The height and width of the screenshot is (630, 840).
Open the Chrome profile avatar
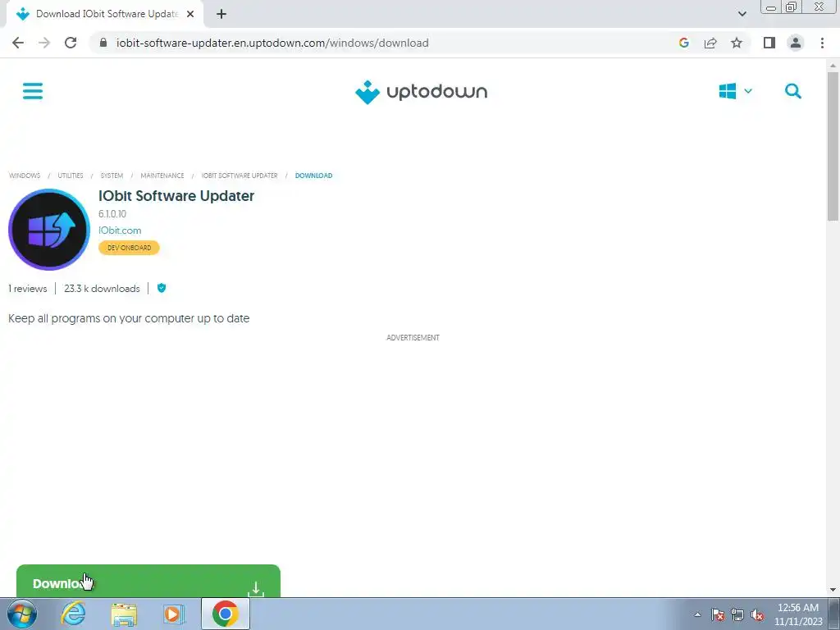796,43
